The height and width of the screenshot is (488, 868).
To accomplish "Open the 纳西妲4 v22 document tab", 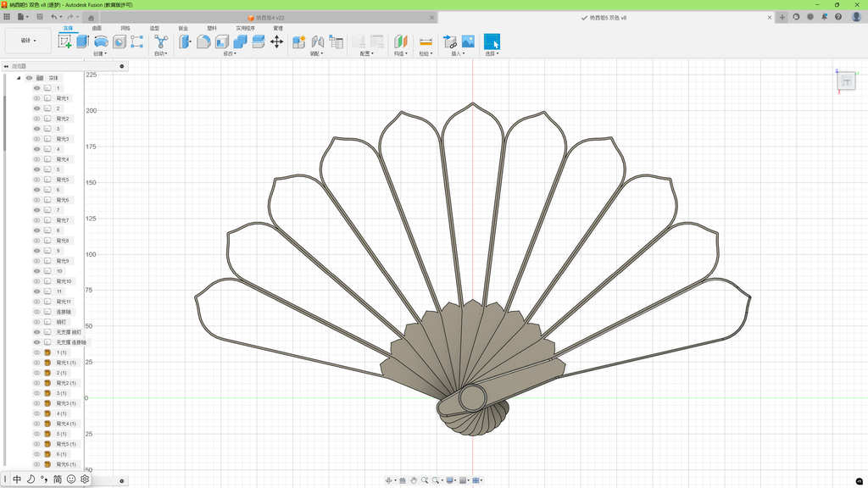I will tap(270, 18).
